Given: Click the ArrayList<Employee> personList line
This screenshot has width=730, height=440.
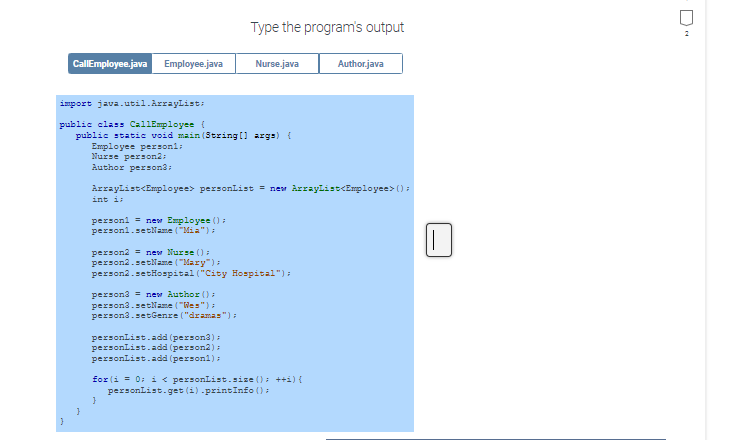Looking at the screenshot, I should [x=251, y=189].
